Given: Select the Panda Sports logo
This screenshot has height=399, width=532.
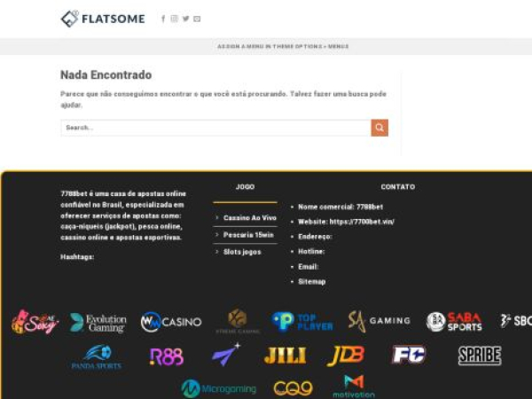Looking at the screenshot, I should (x=97, y=356).
